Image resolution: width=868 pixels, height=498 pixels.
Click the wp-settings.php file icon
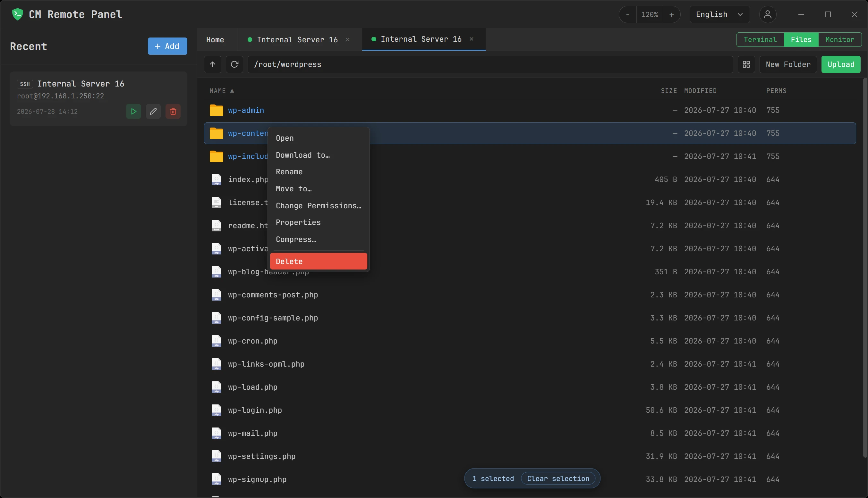coord(216,456)
